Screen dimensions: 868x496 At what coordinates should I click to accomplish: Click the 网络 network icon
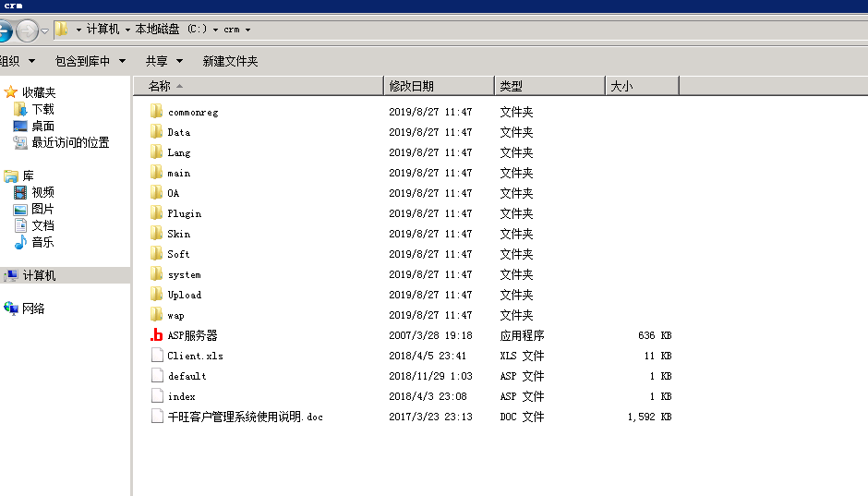click(x=11, y=308)
